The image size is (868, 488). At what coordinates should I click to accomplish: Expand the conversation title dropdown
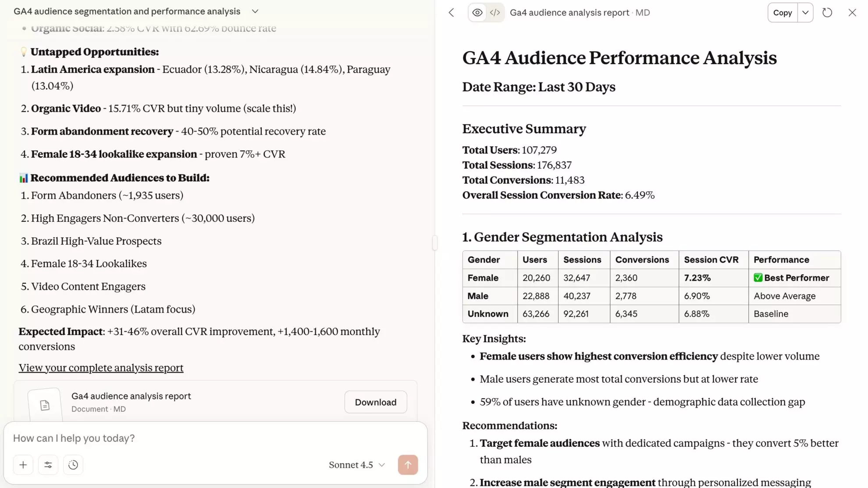pos(255,11)
